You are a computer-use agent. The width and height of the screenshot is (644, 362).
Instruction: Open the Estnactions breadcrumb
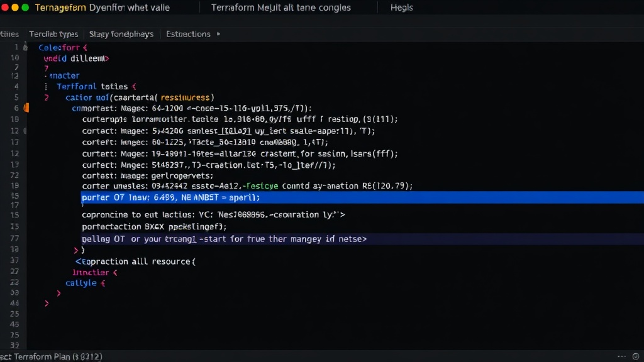[x=188, y=34]
